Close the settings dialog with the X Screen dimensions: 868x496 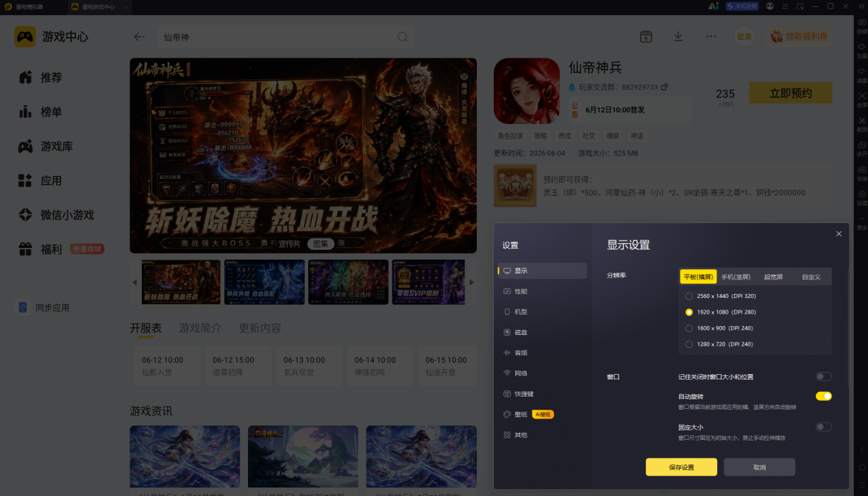[x=839, y=234]
